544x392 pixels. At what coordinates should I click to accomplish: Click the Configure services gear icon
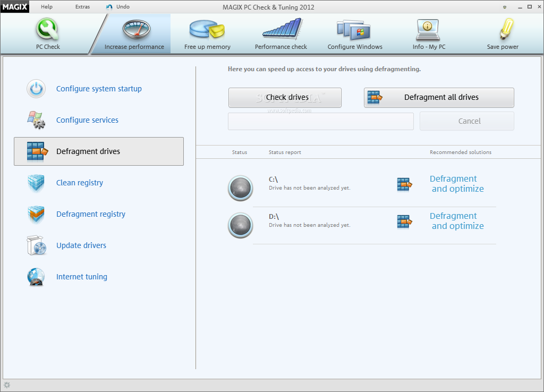[36, 120]
